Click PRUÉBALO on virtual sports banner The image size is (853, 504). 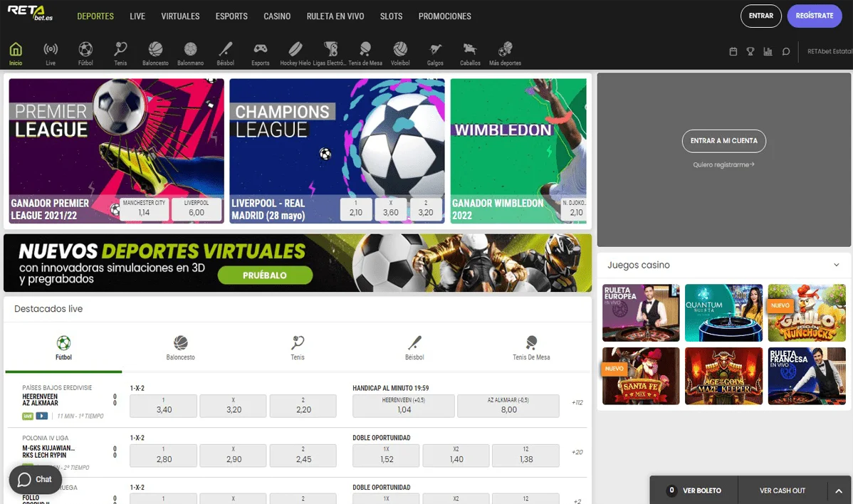[x=265, y=275]
